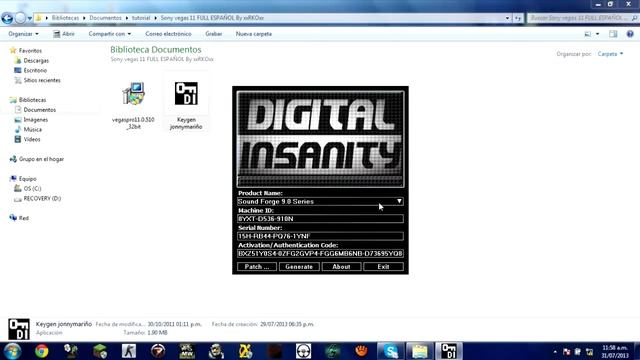Open Vídeos library in the sidebar
Viewport: 640px width, 360px height.
(x=27, y=139)
